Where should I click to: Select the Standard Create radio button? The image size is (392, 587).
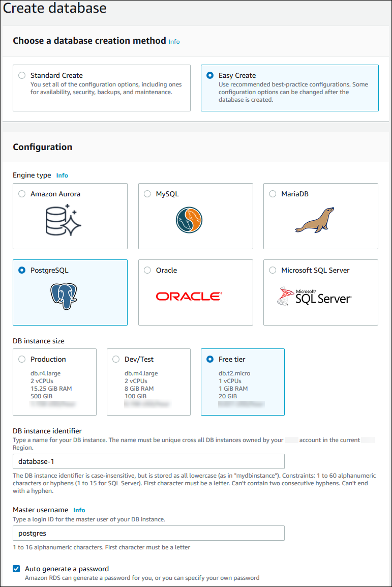(22, 75)
